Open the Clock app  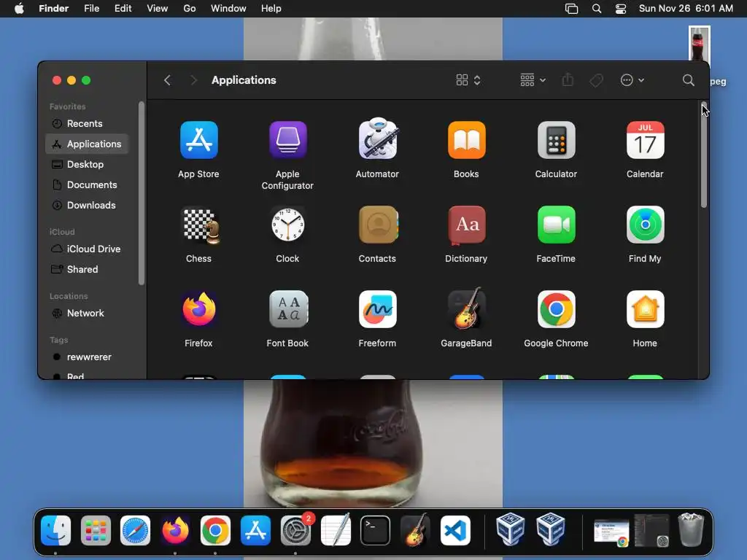(x=287, y=225)
